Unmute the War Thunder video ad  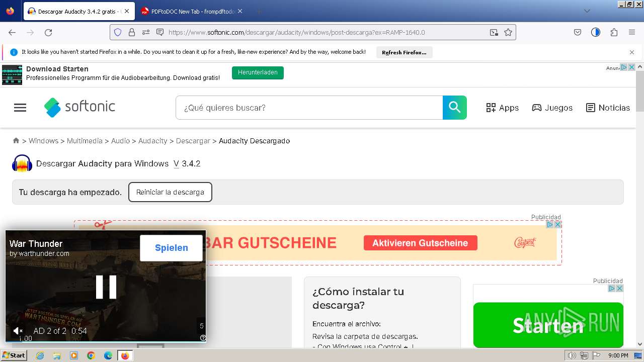[18, 331]
